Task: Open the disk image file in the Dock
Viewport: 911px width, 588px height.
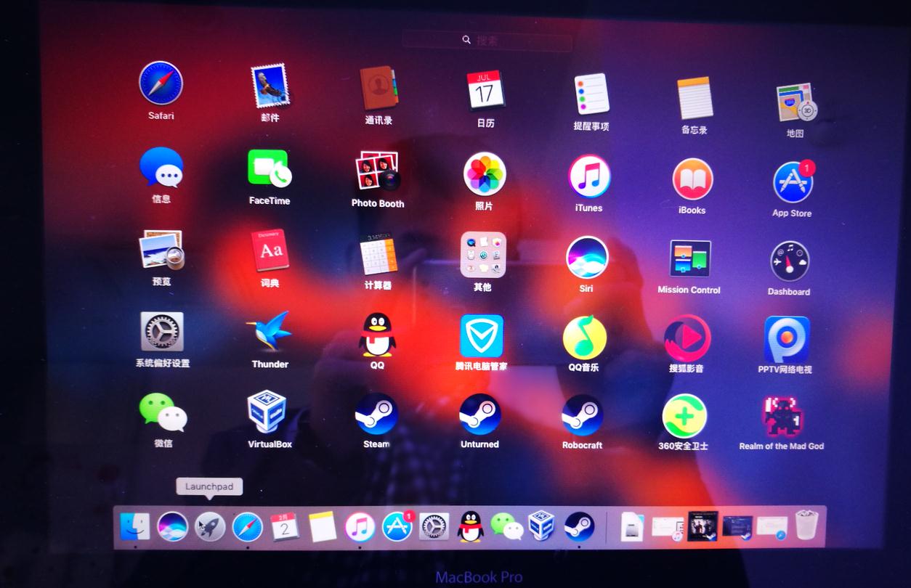Action: pos(633,526)
